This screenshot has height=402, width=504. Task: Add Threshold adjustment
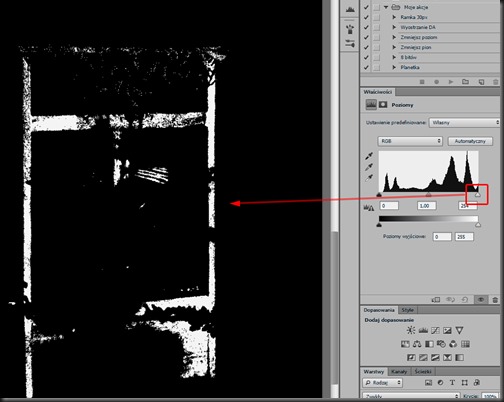(x=435, y=358)
